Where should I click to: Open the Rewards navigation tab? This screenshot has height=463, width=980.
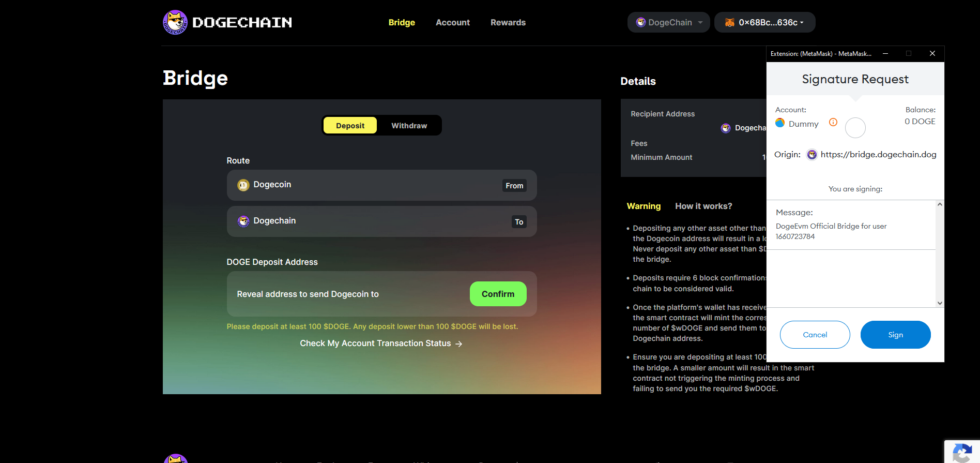508,22
